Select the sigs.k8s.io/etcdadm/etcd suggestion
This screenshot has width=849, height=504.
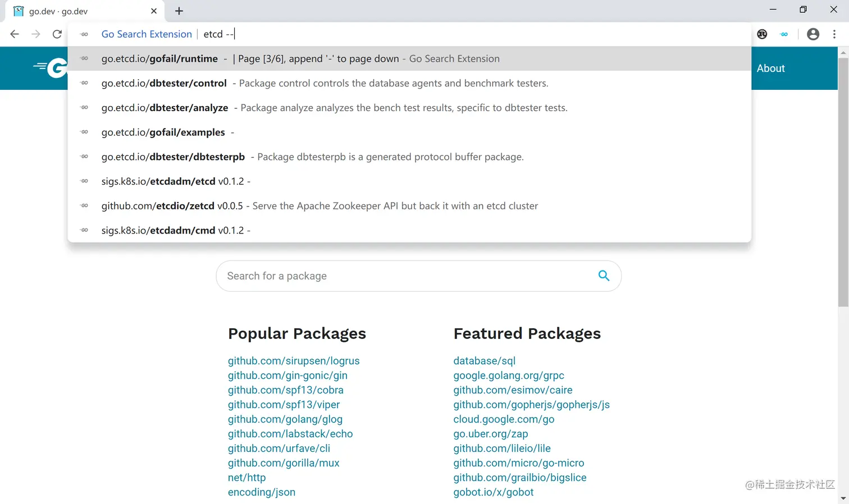coord(409,181)
